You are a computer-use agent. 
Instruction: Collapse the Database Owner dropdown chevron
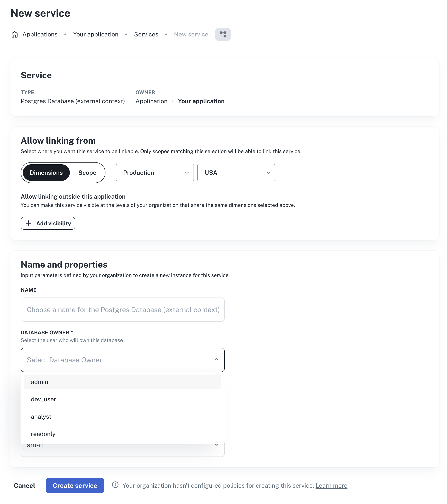pos(216,360)
